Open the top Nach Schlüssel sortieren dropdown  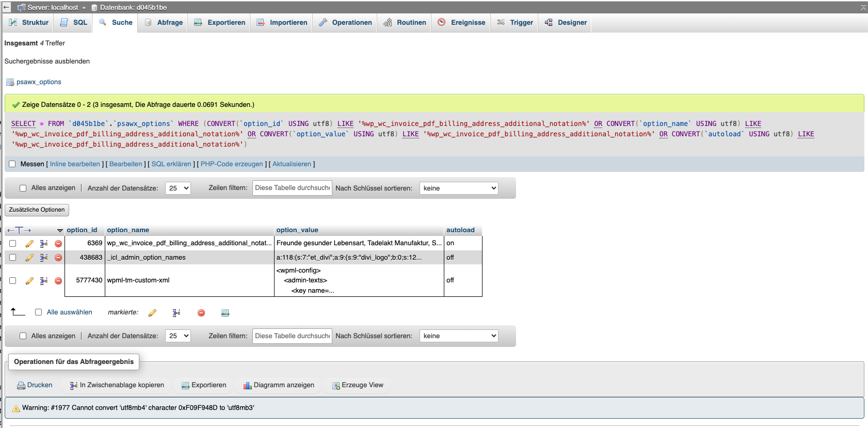tap(459, 188)
